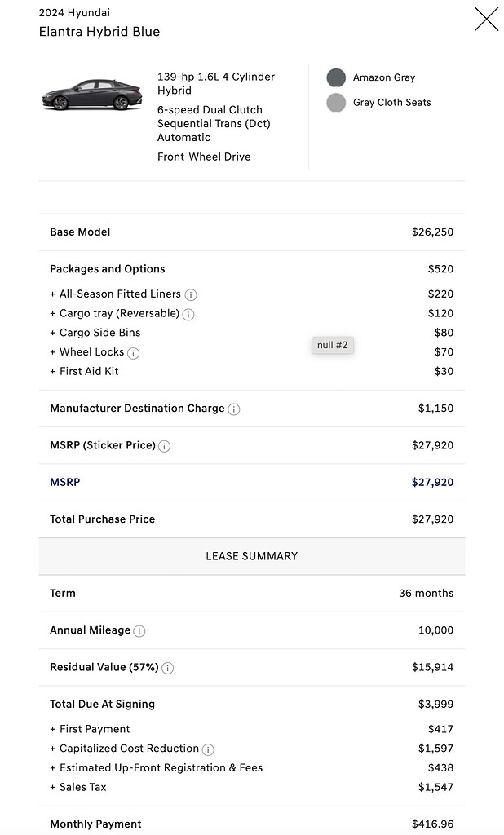Click the Elantra side-view car thumbnail

click(92, 95)
